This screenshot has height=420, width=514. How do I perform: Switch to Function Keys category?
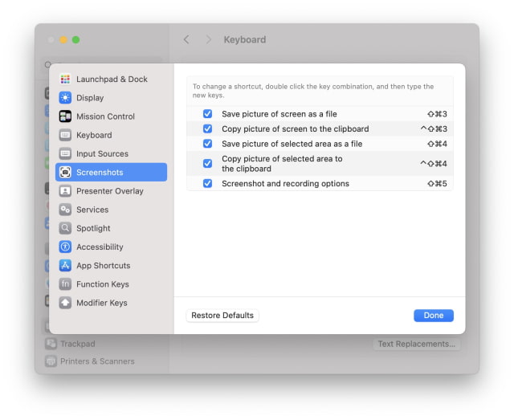click(102, 284)
